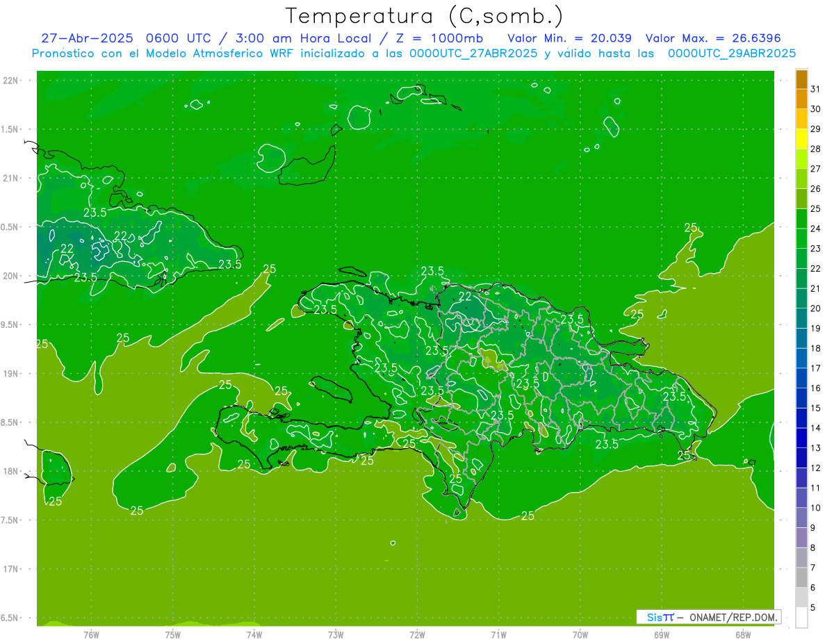This screenshot has width=834, height=644.
Task: Pick the teal legend band between 19 and 20
Action: [801, 318]
